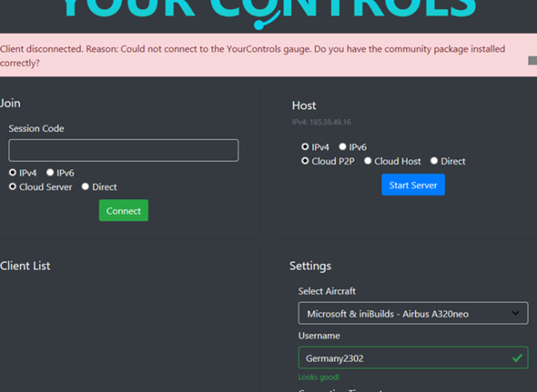Click the Host heading
Image resolution: width=537 pixels, height=392 pixels.
tap(304, 106)
